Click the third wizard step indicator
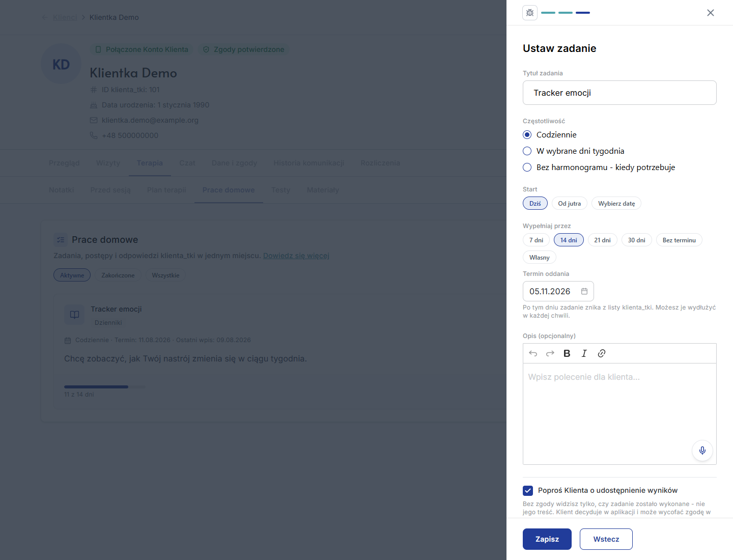 [583, 13]
